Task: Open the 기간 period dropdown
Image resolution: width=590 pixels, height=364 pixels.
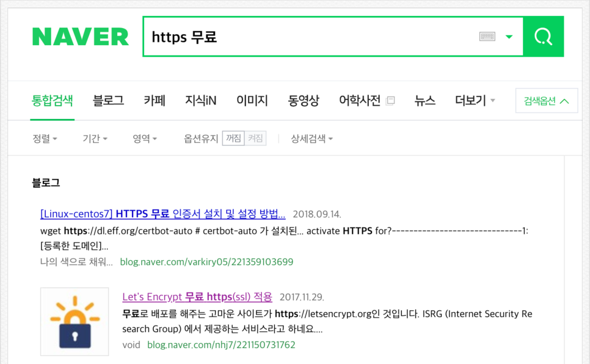Action: tap(95, 139)
